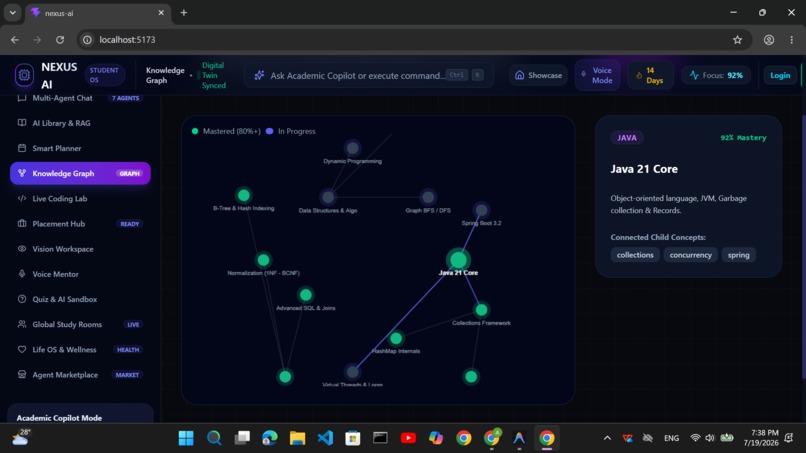Select the Virtual Threads node

click(x=352, y=371)
